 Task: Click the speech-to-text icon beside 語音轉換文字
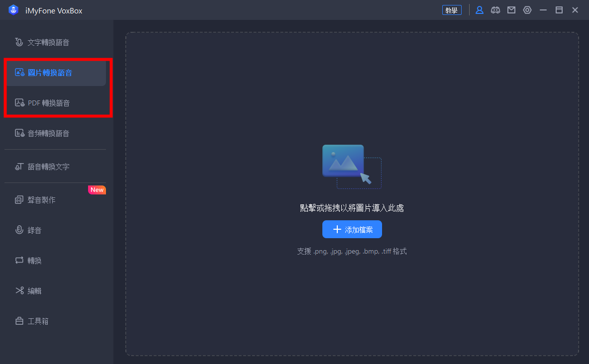point(19,167)
